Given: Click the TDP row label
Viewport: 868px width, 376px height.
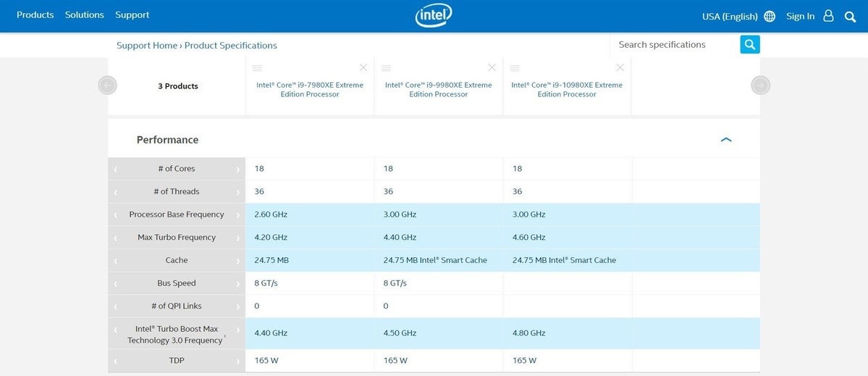Looking at the screenshot, I should click(x=177, y=361).
